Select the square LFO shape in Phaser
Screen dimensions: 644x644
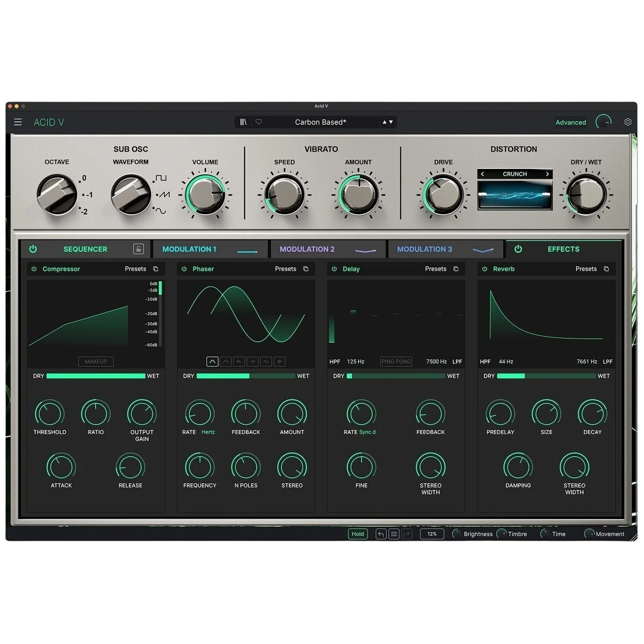pos(266,361)
